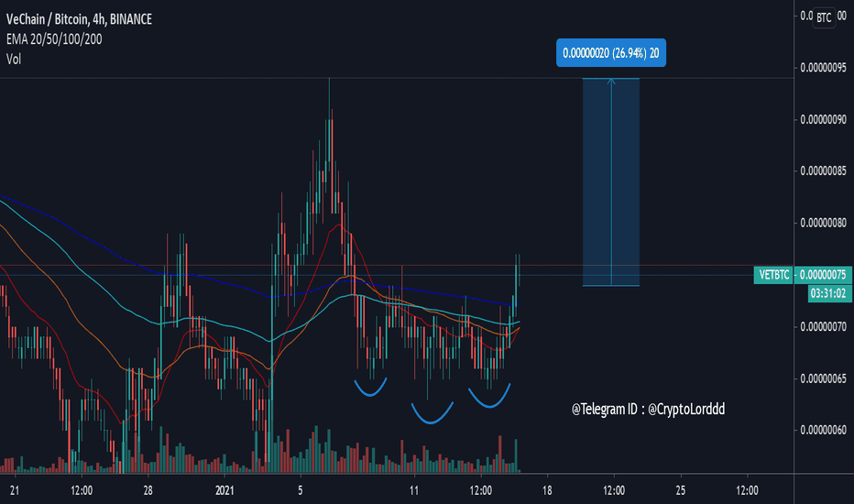
Task: Click the BTC currency badge on price axis
Action: point(824,17)
